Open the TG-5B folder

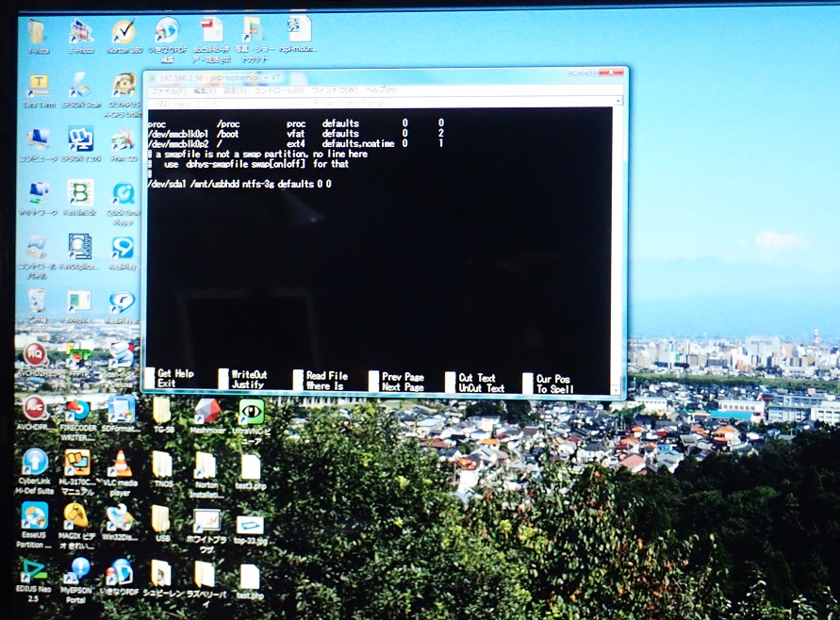tap(163, 415)
